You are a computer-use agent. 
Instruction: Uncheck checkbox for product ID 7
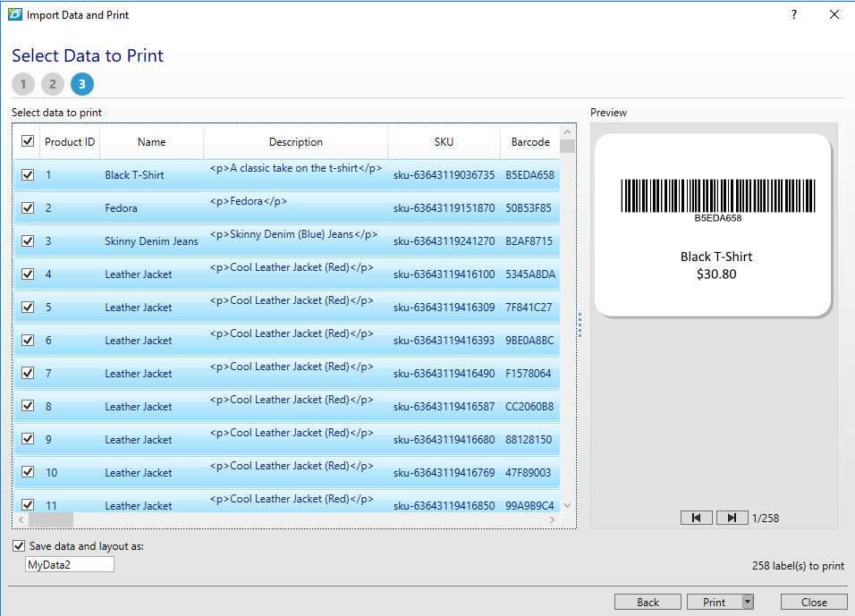(28, 373)
